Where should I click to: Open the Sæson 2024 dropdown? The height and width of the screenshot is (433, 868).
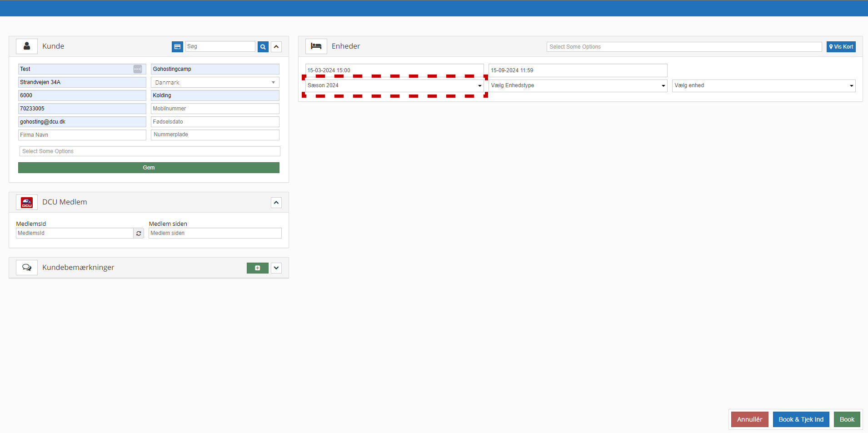click(394, 85)
